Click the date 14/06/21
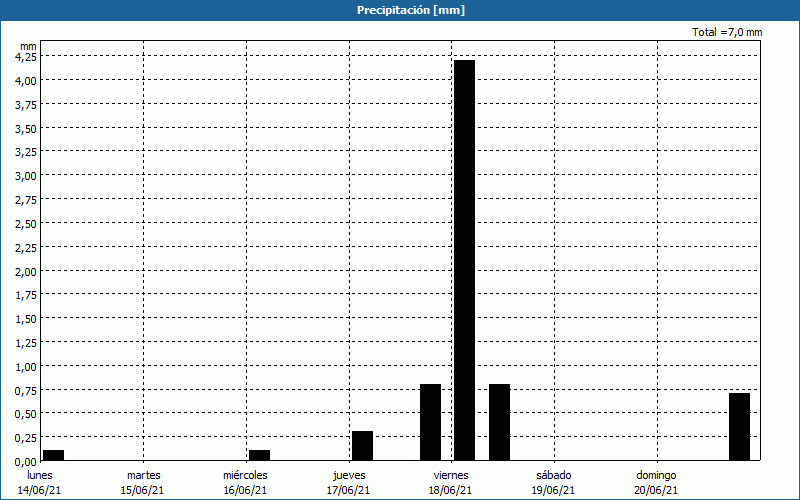The height and width of the screenshot is (500, 800). 39,490
